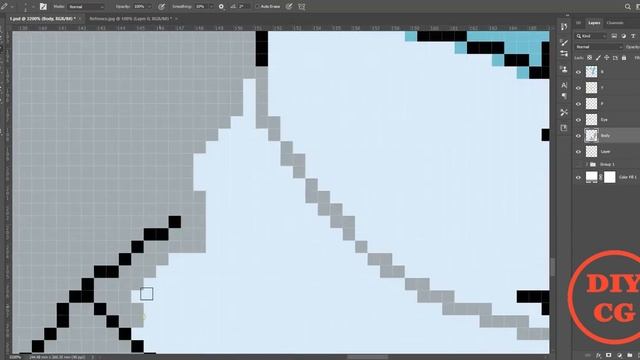Switch to the tab left of Layers

pos(579,23)
